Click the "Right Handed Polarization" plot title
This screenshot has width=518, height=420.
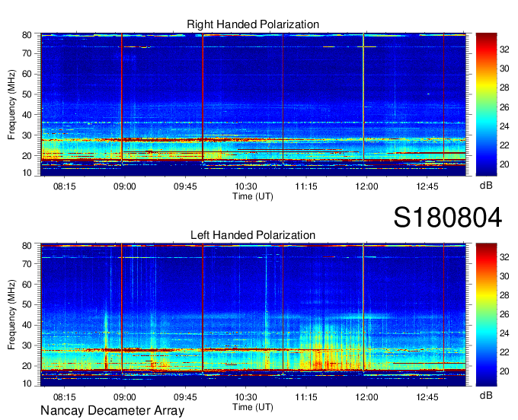click(x=253, y=24)
